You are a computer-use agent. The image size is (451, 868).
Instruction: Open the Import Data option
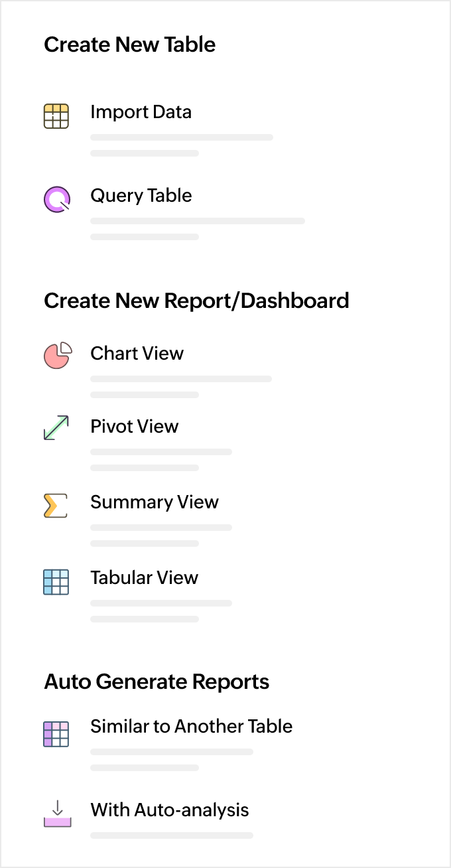point(141,112)
